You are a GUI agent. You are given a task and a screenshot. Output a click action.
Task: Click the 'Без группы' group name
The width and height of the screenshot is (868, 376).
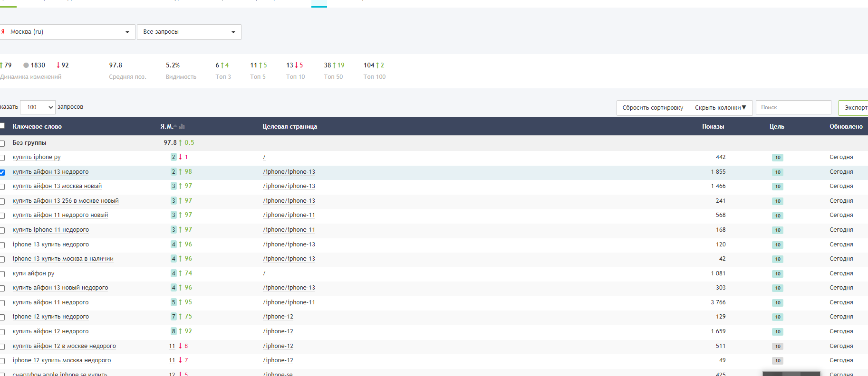(x=29, y=143)
